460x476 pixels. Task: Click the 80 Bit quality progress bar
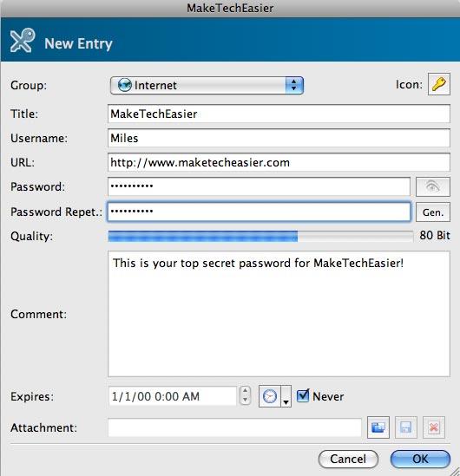(x=260, y=236)
